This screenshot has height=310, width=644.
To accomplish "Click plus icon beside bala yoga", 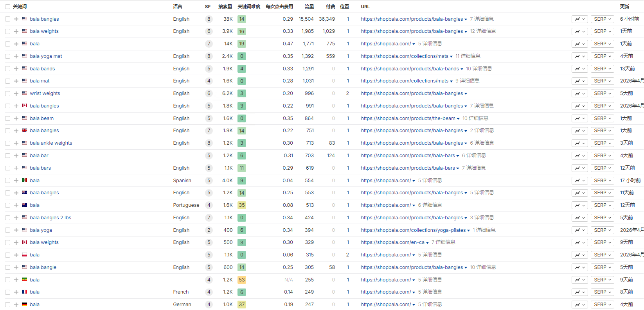I will 16,230.
